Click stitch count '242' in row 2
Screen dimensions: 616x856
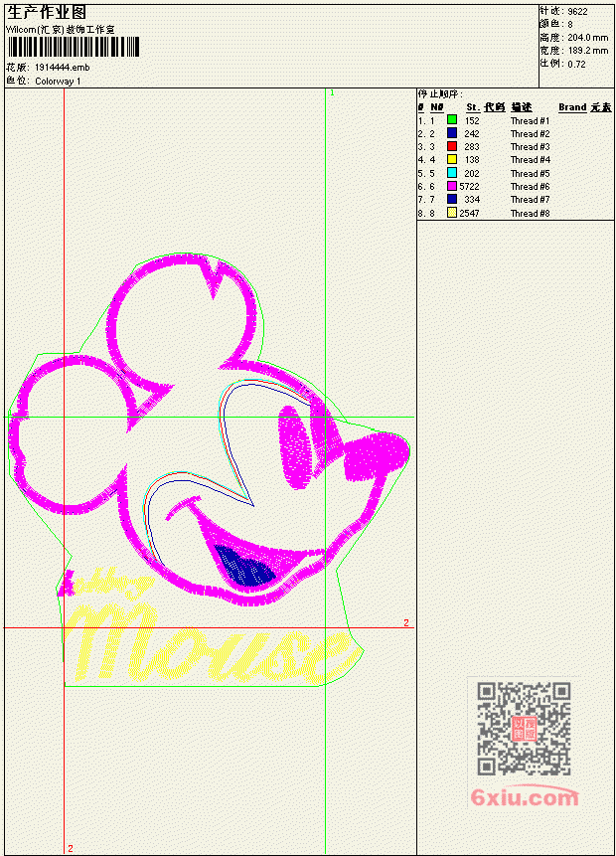[472, 134]
